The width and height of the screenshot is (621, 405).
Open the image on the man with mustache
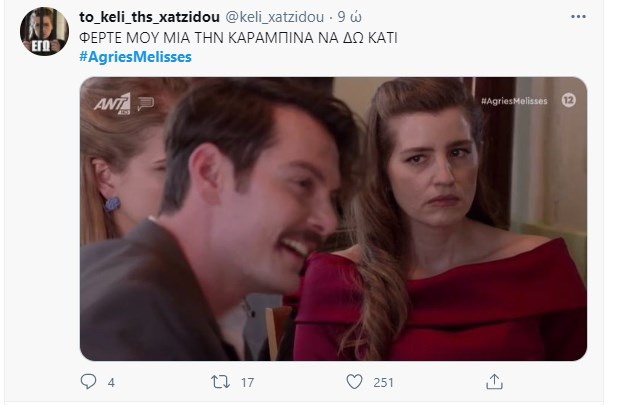pos(222,222)
